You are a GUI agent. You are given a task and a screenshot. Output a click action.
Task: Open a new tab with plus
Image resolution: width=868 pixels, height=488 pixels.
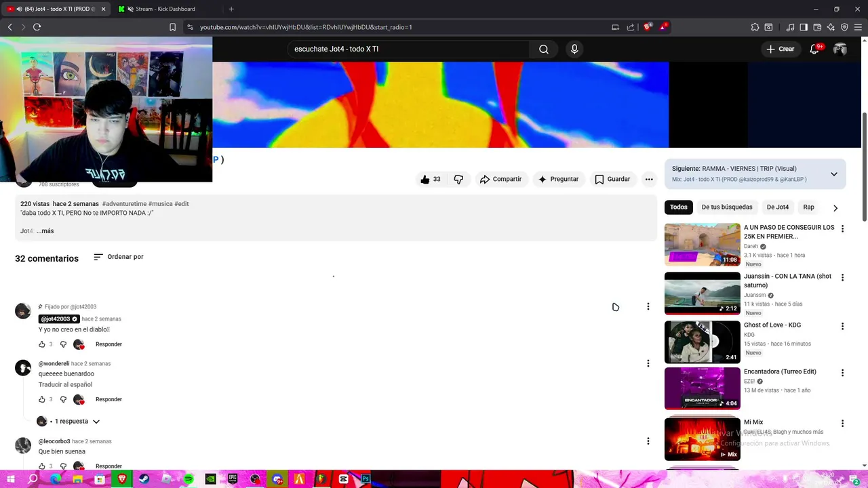(231, 9)
